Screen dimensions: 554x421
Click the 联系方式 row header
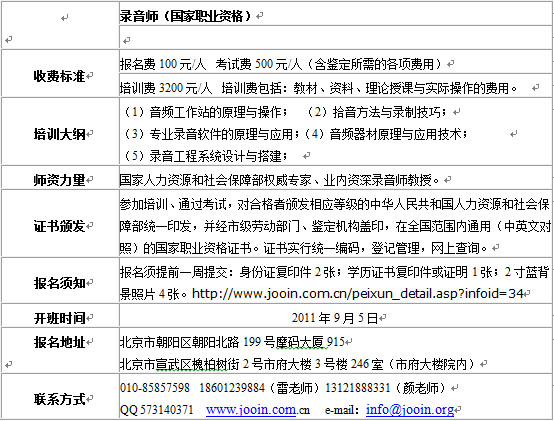pos(59,399)
